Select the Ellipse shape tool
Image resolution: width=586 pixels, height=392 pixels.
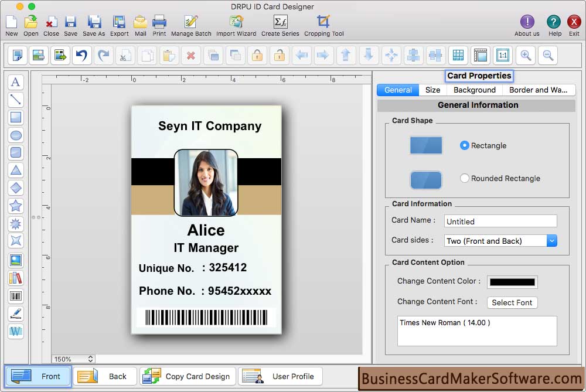tap(16, 135)
